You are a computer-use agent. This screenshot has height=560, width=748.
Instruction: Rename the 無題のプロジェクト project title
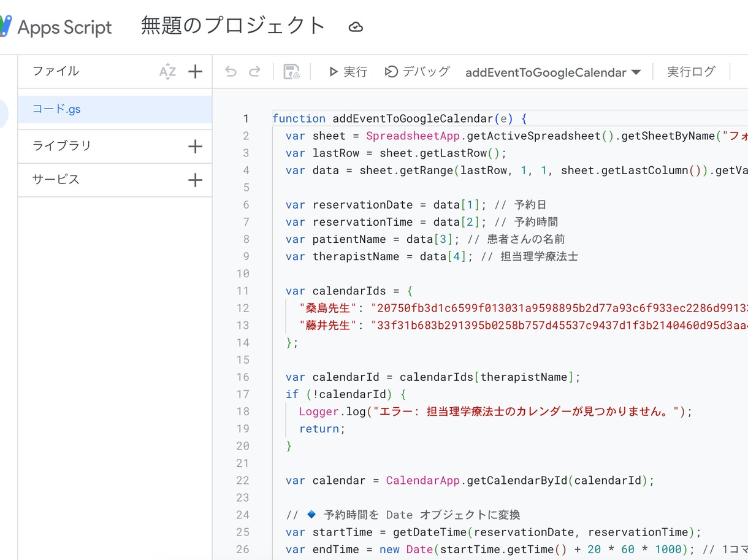[x=233, y=26]
